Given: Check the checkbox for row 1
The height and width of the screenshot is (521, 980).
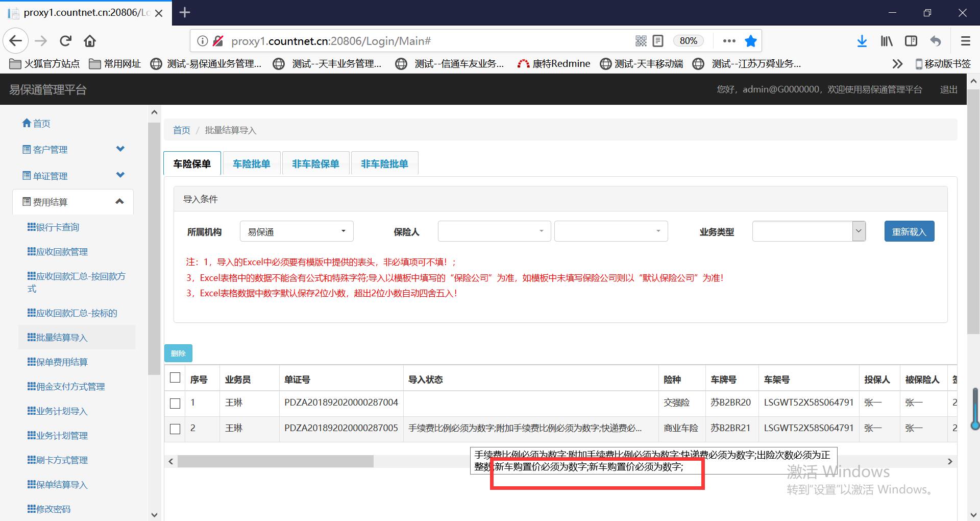Looking at the screenshot, I should point(175,404).
